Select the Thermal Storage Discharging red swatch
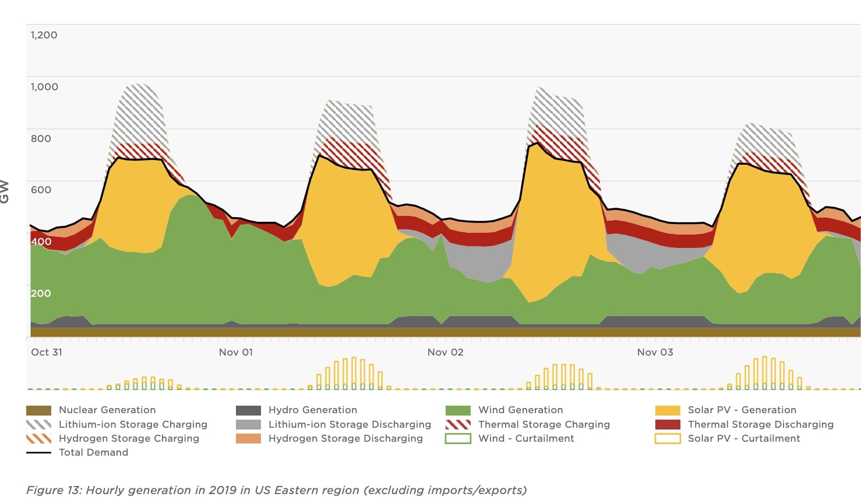 tap(668, 424)
